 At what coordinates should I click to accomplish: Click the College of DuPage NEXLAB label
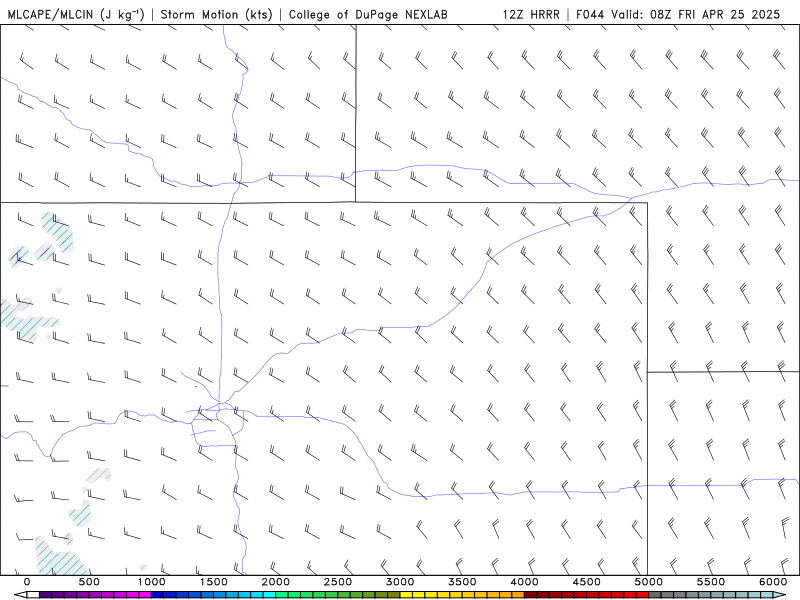point(368,14)
